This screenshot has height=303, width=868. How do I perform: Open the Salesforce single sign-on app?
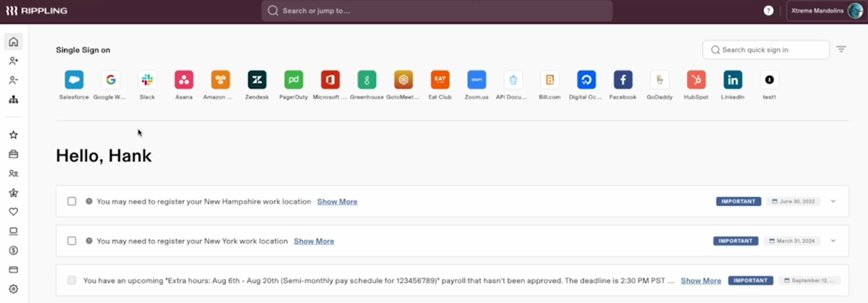(74, 80)
